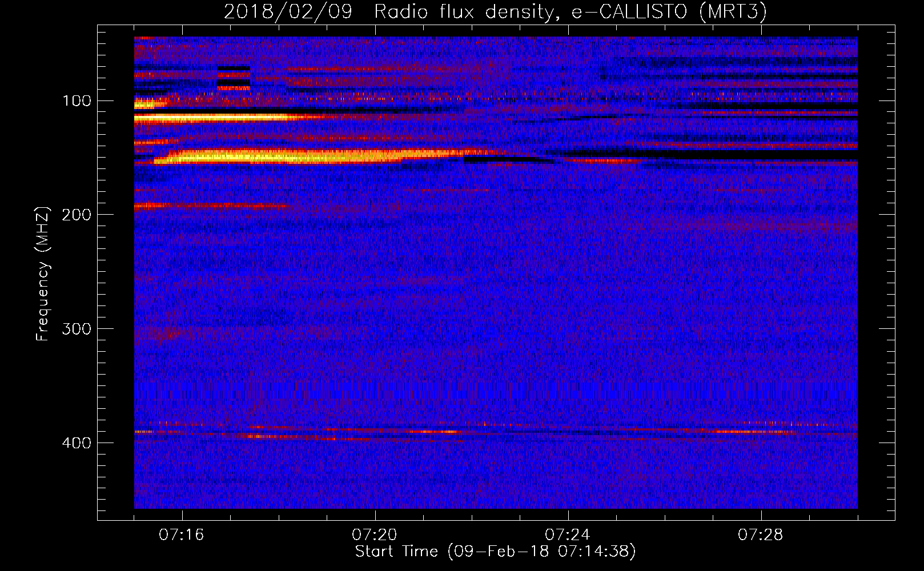Click the 07:24 time tick label
This screenshot has height=571, width=924.
(x=568, y=535)
